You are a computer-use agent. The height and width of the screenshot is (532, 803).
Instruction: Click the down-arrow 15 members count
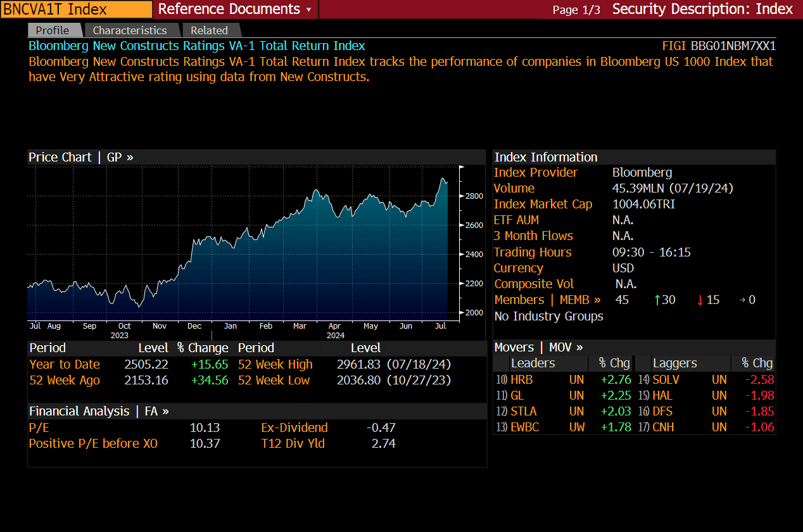(x=708, y=300)
